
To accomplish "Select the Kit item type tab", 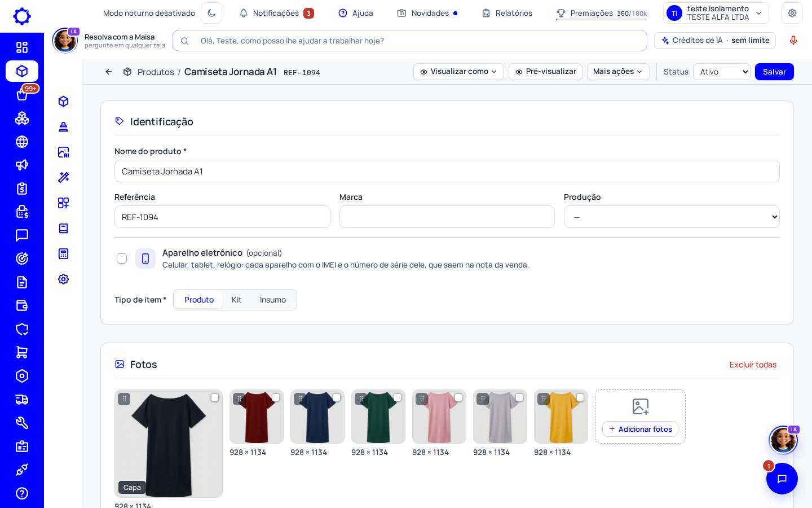I will pos(237,300).
